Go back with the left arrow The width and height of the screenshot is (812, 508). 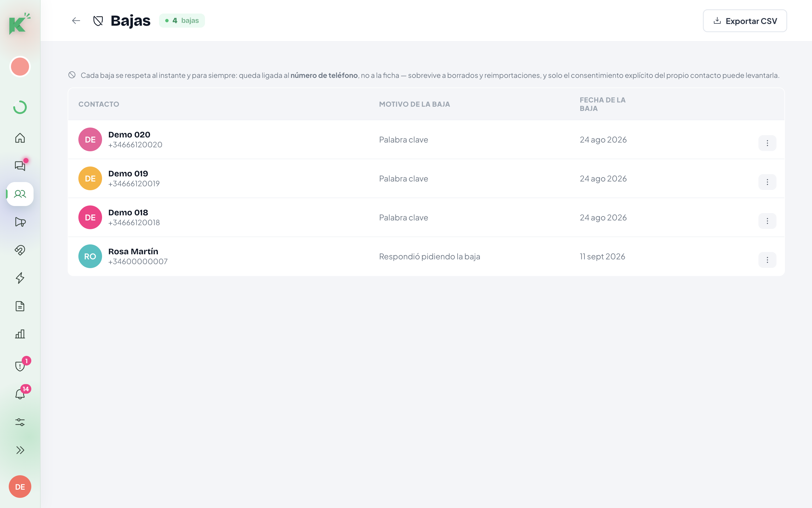click(76, 21)
